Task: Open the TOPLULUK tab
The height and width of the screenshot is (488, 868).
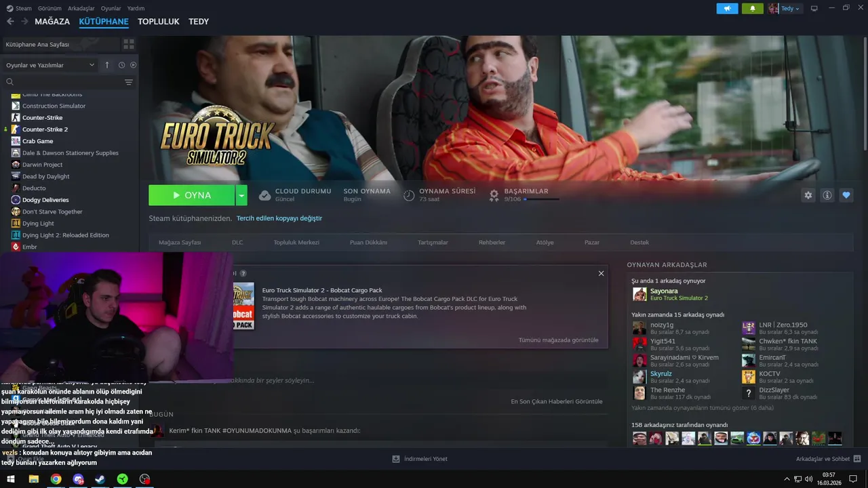Action: pos(159,22)
